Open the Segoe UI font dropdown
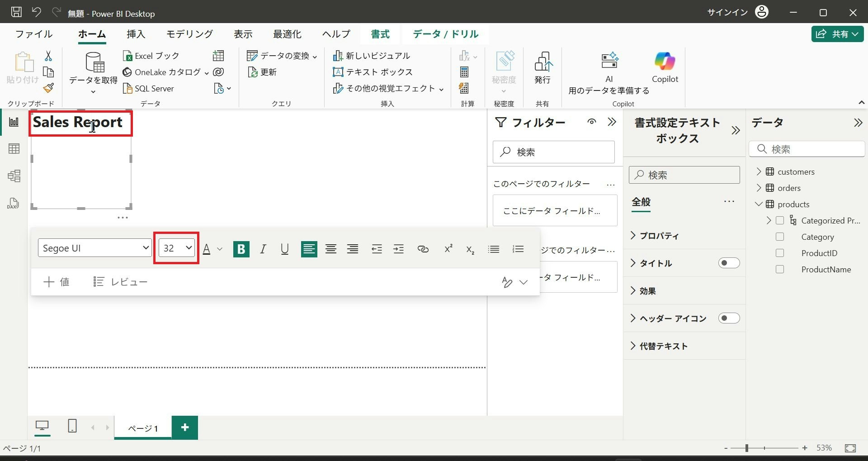868x461 pixels. 94,248
